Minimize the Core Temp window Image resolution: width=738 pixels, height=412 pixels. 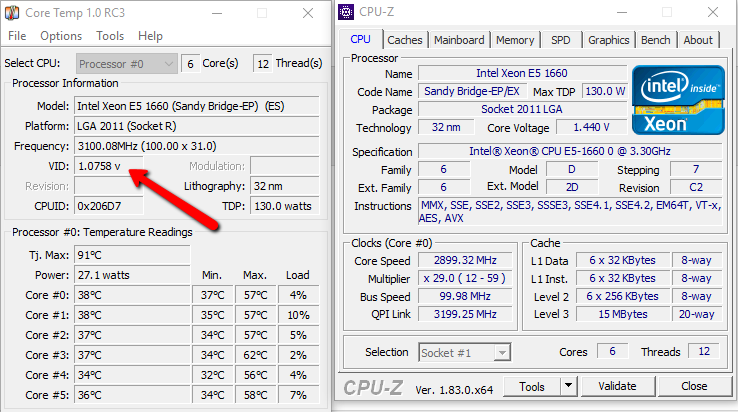pos(217,13)
